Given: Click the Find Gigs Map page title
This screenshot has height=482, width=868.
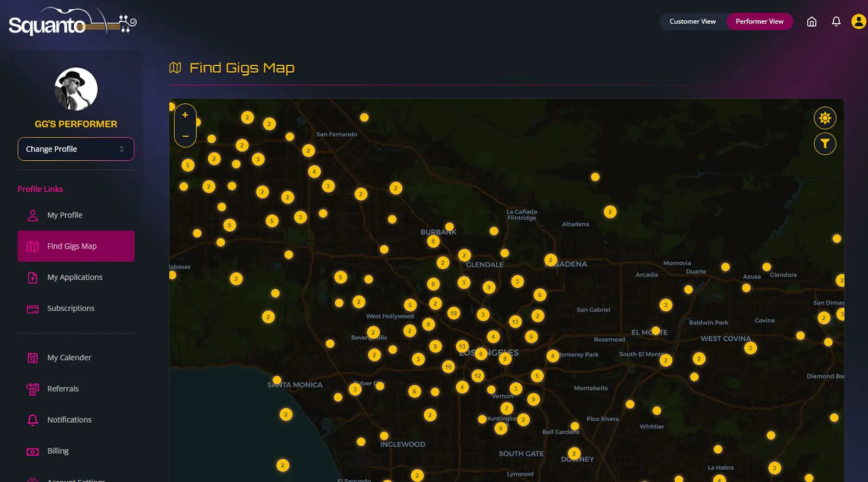Looking at the screenshot, I should pos(242,68).
